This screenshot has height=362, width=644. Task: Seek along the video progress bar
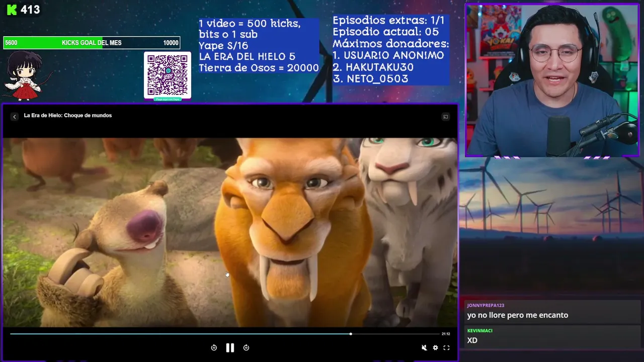(x=225, y=334)
